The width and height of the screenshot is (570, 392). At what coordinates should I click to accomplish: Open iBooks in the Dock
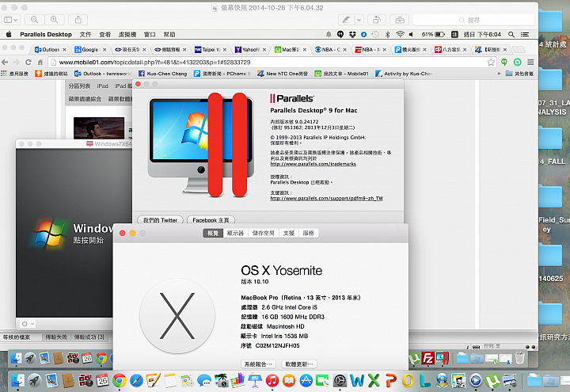click(x=289, y=381)
